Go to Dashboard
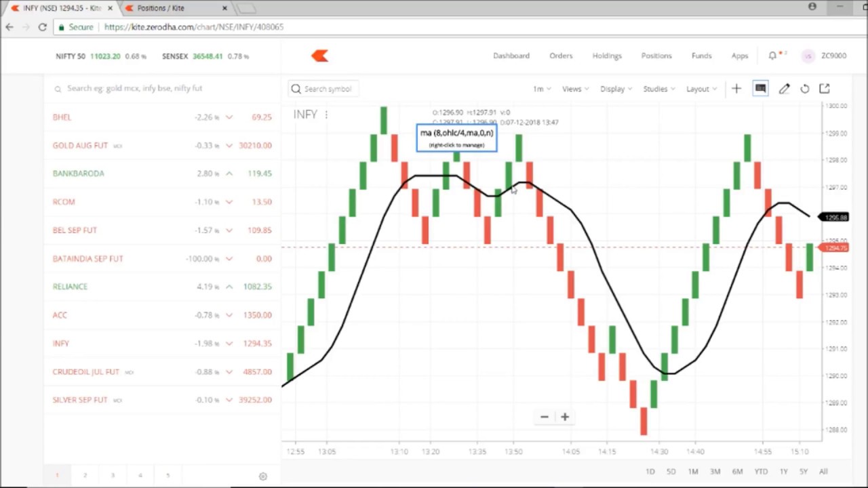This screenshot has height=488, width=868. pyautogui.click(x=511, y=56)
